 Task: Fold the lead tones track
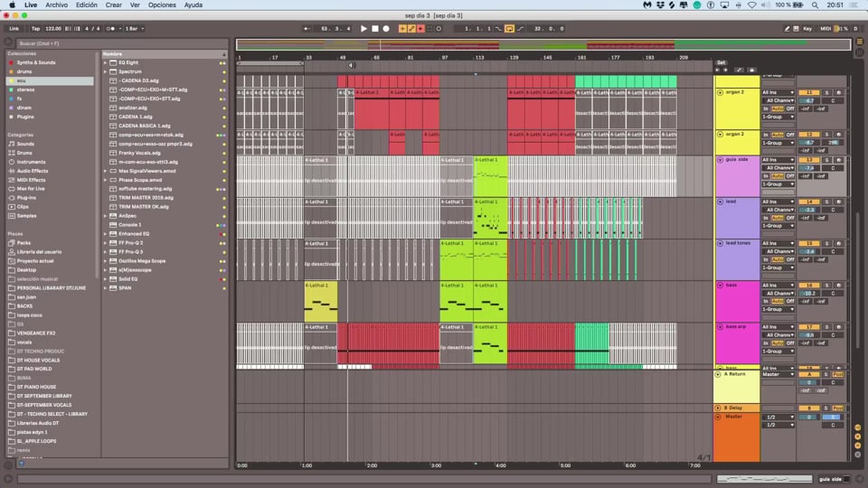point(721,243)
